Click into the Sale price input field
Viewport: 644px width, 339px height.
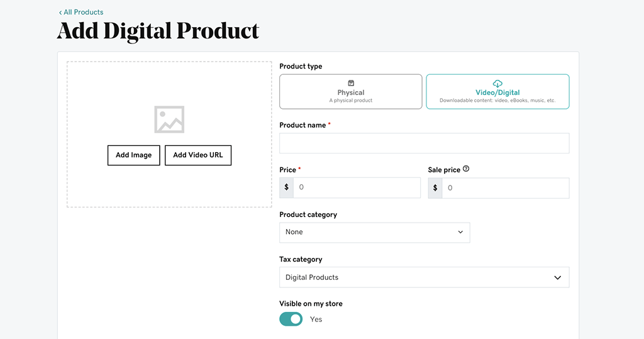pyautogui.click(x=505, y=187)
